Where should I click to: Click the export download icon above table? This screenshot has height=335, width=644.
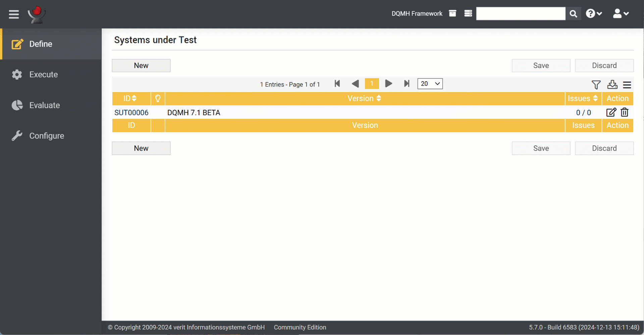click(612, 85)
